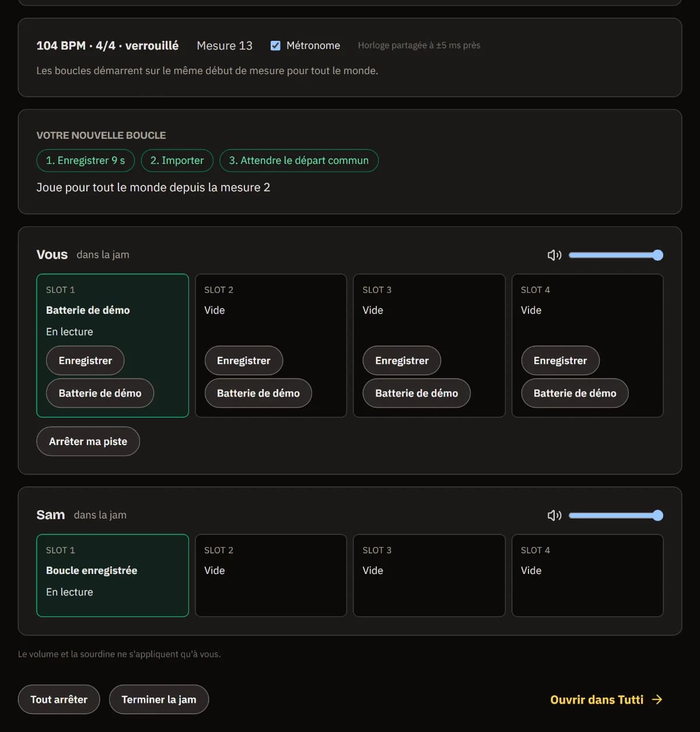Load Batterie de démo into Slot 3
The height and width of the screenshot is (732, 700).
pyautogui.click(x=416, y=393)
